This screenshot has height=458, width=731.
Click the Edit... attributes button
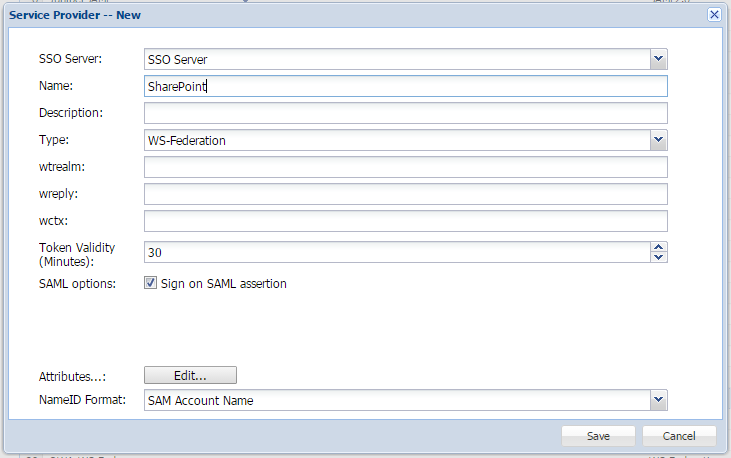pyautogui.click(x=190, y=375)
